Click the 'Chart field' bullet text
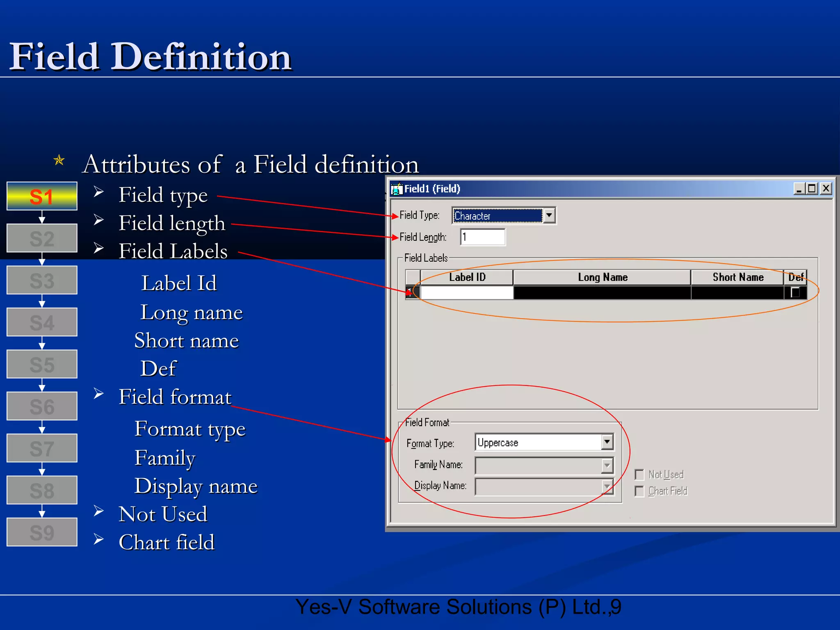840x630 pixels. pos(167,542)
